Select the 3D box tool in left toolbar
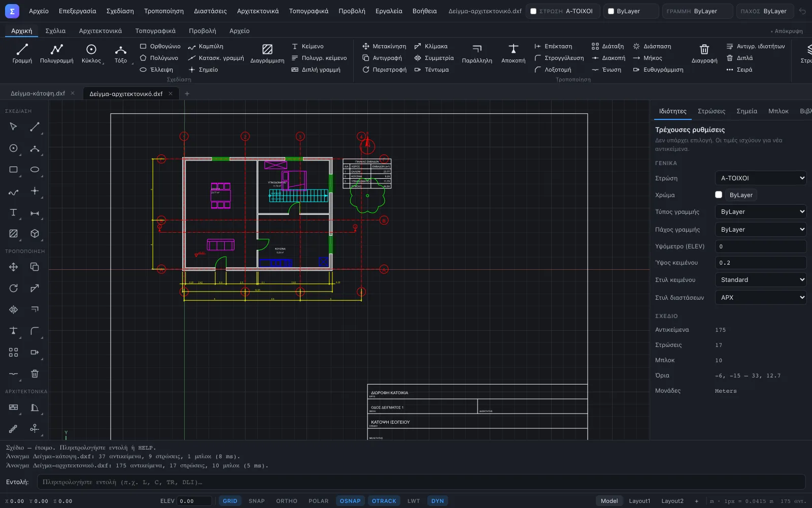 [35, 234]
